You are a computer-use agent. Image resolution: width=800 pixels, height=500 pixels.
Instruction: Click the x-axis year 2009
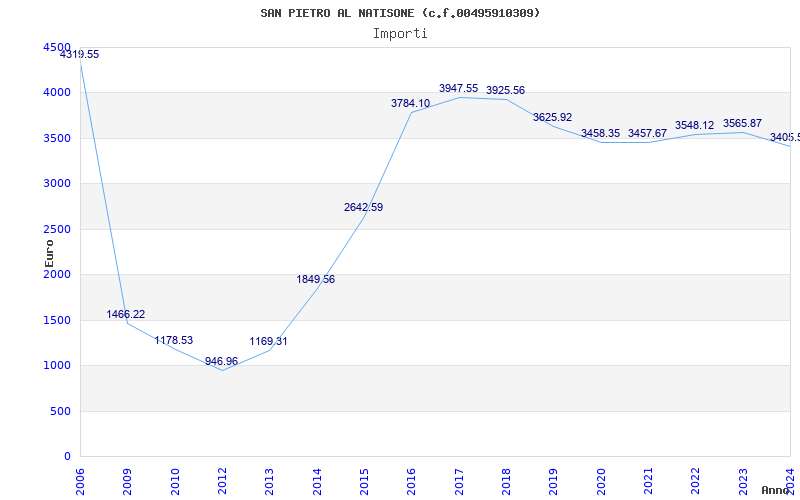[x=128, y=482]
